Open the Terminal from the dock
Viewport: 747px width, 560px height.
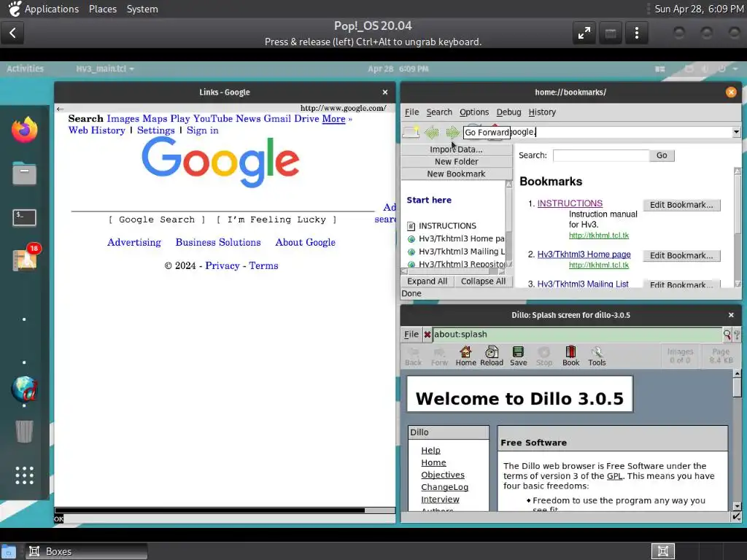click(24, 217)
